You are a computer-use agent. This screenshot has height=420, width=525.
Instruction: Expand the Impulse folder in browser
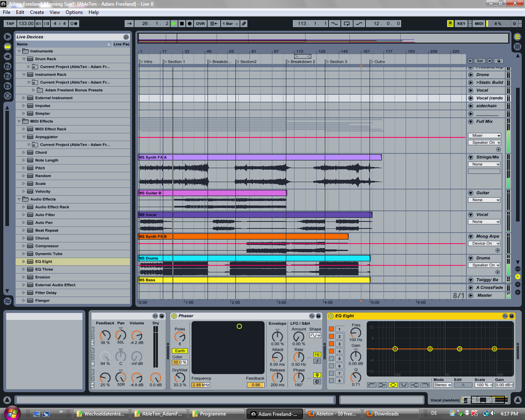(24, 106)
